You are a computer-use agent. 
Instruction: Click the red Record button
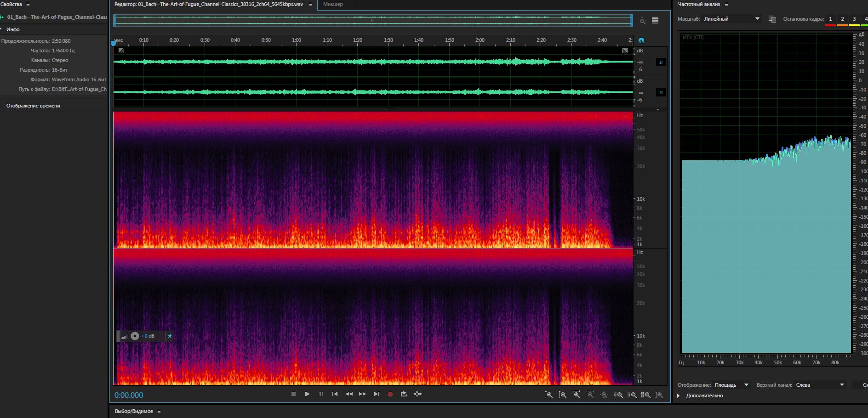390,394
